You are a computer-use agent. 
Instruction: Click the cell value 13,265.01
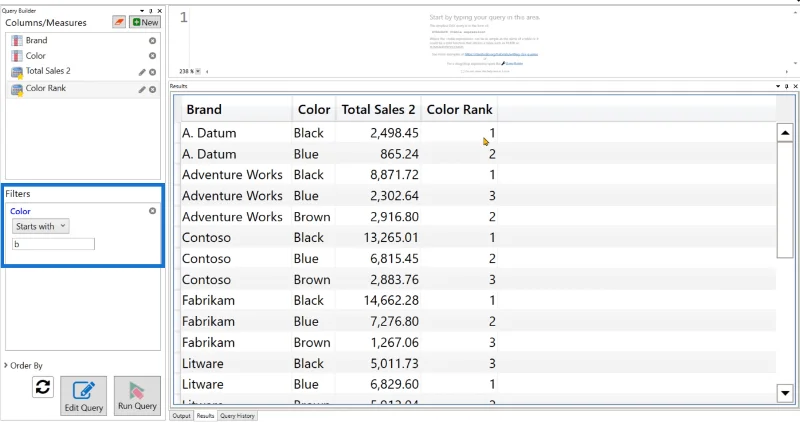391,238
